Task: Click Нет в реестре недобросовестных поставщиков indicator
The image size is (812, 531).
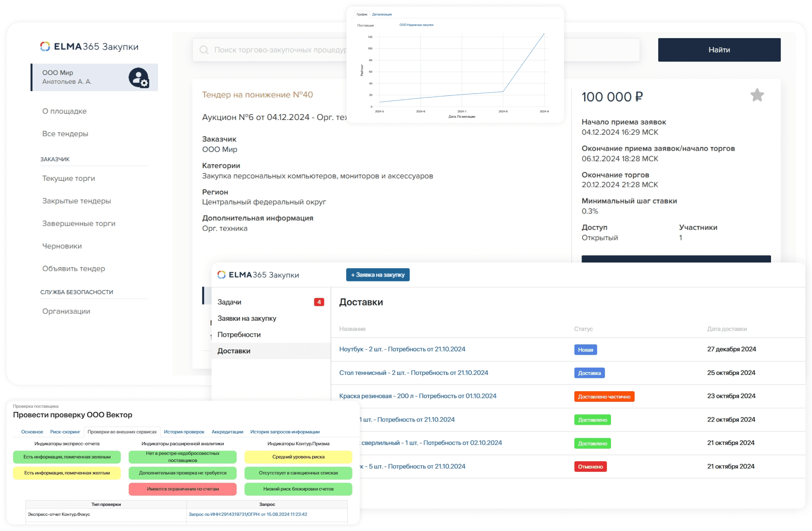Action: pos(183,457)
